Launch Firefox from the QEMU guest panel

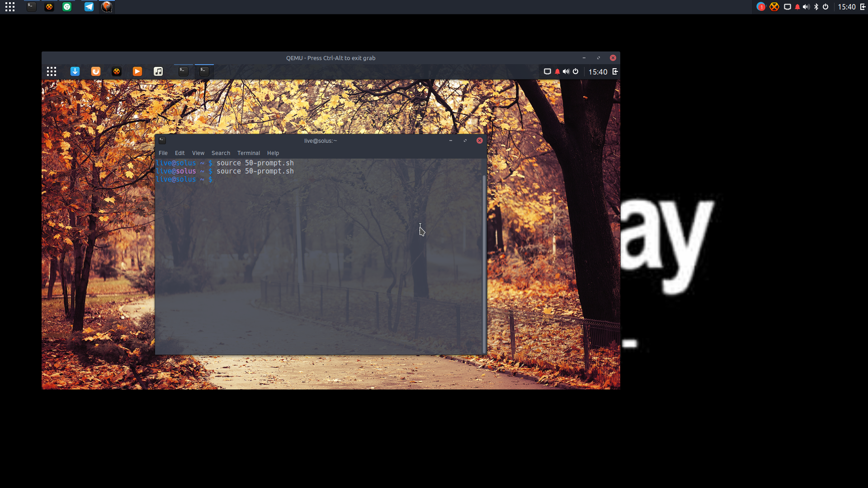pos(96,71)
